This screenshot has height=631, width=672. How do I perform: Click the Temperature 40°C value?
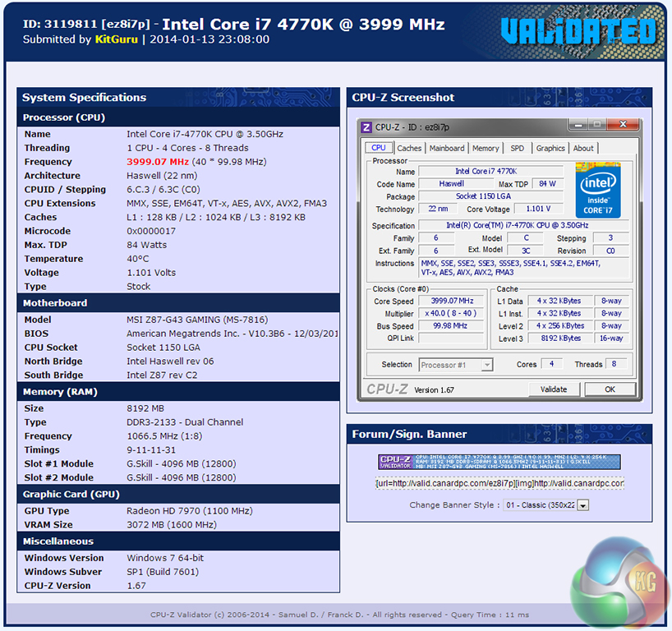coord(138,259)
